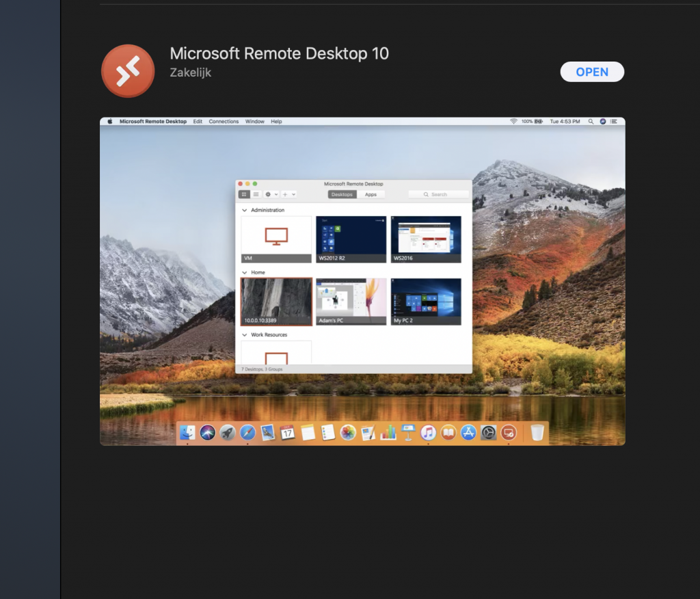
Task: Open the gear settings dropdown in preview toolbar
Action: pyautogui.click(x=271, y=194)
